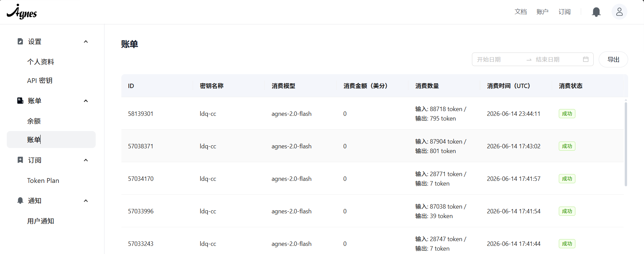
Task: Click the 消费数量 column header
Action: pos(444,86)
